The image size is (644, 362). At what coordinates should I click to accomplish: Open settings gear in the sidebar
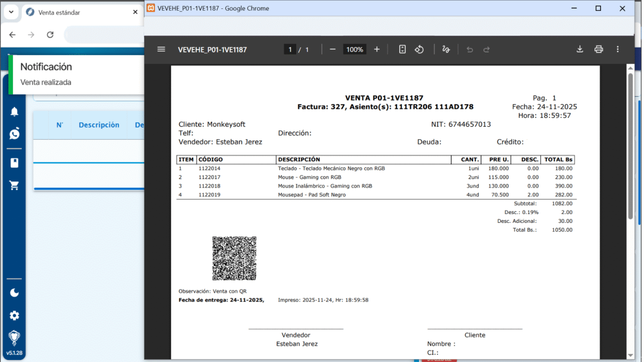tap(14, 315)
